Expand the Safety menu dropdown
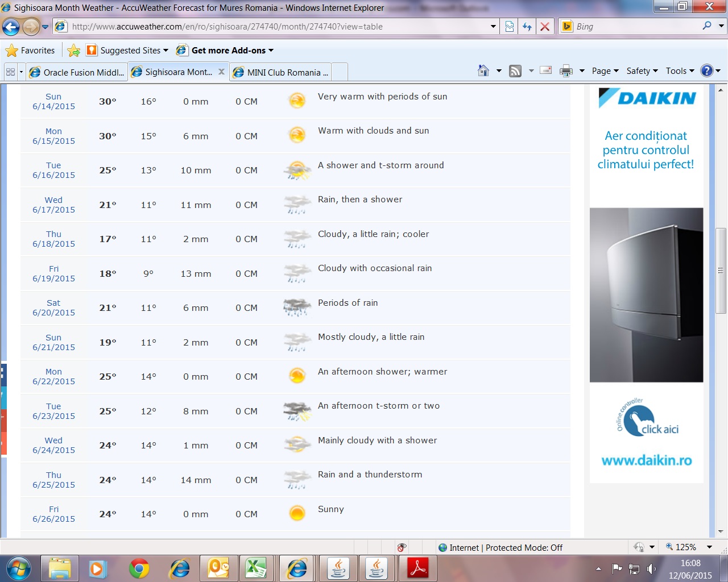 [642, 71]
